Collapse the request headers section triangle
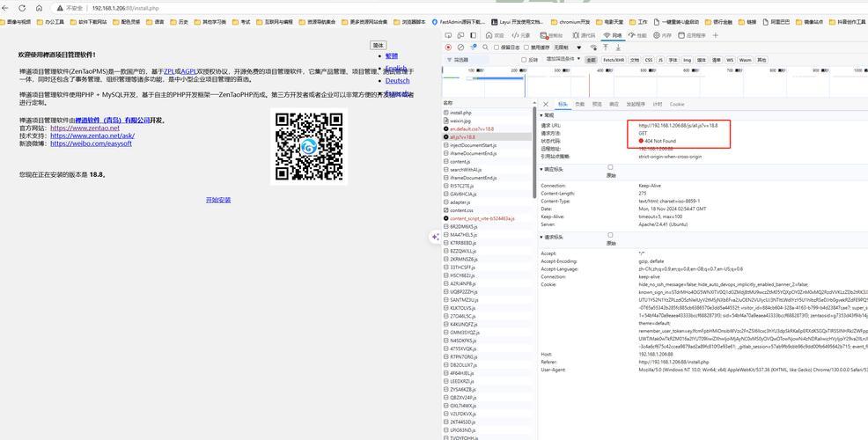 (541, 238)
